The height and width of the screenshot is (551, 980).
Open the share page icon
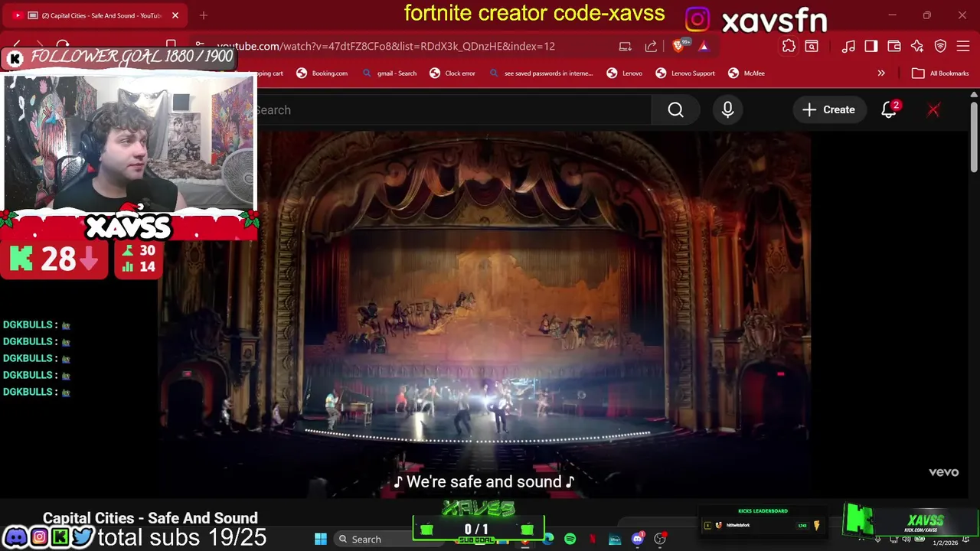tap(651, 46)
